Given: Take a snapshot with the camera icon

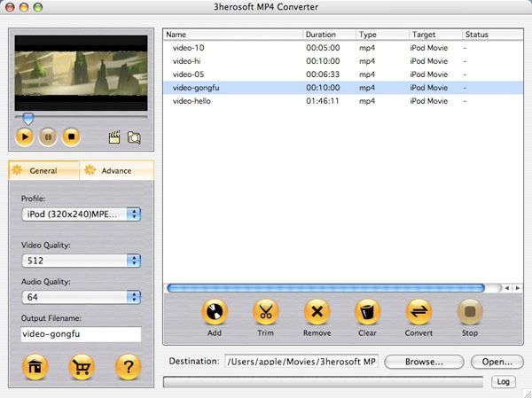Looking at the screenshot, I should (x=134, y=137).
